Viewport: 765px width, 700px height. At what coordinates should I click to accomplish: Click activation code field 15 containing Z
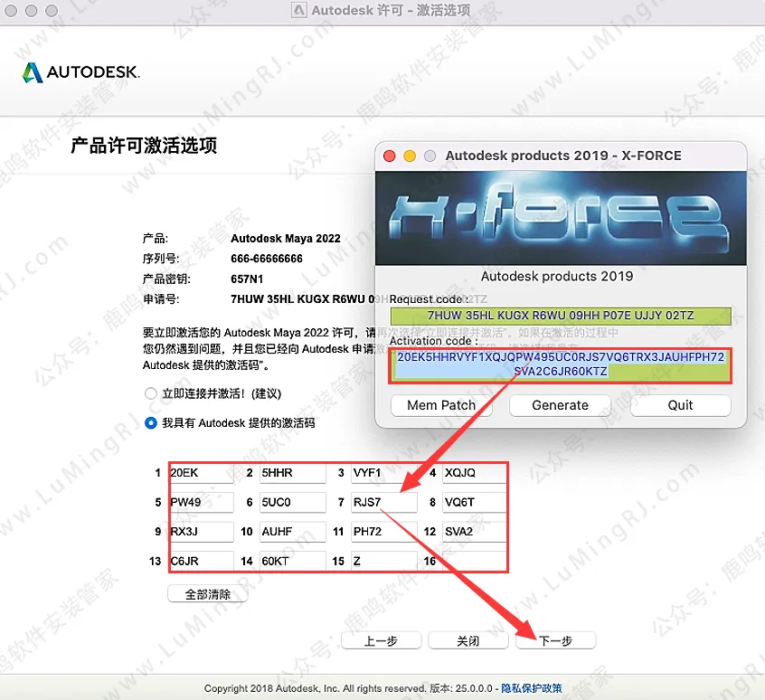click(x=384, y=561)
